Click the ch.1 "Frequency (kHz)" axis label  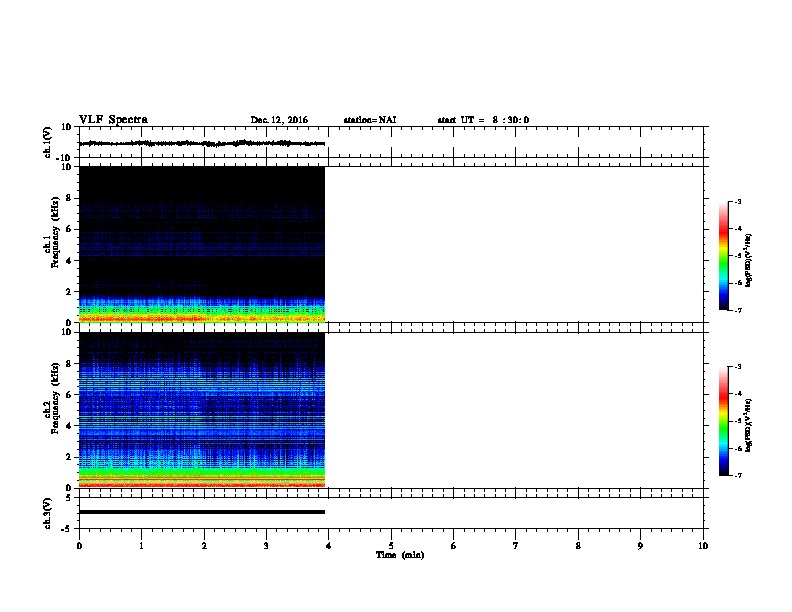coord(55,232)
